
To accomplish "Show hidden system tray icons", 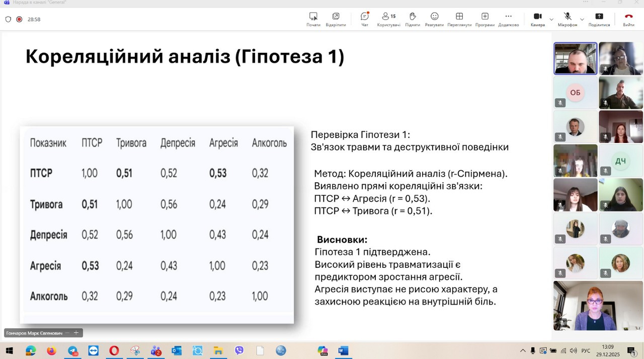I will click(523, 350).
